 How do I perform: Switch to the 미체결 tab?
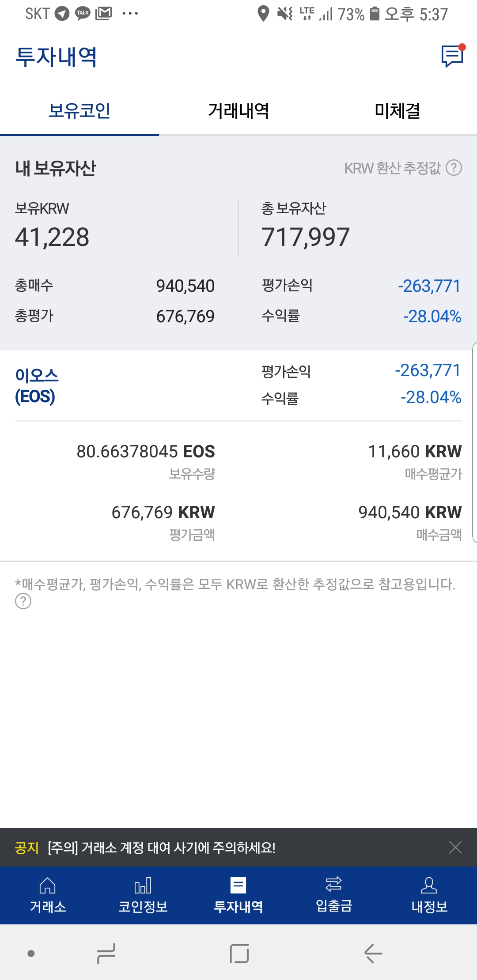397,111
